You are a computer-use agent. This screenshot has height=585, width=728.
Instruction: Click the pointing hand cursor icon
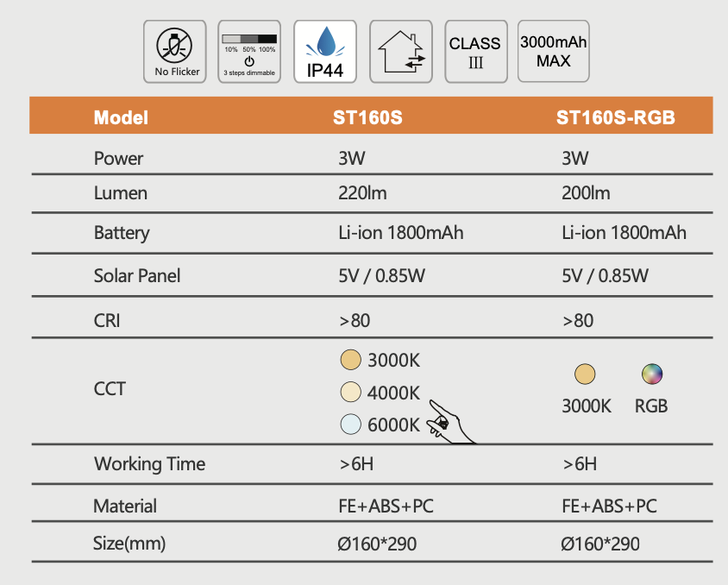pos(450,420)
